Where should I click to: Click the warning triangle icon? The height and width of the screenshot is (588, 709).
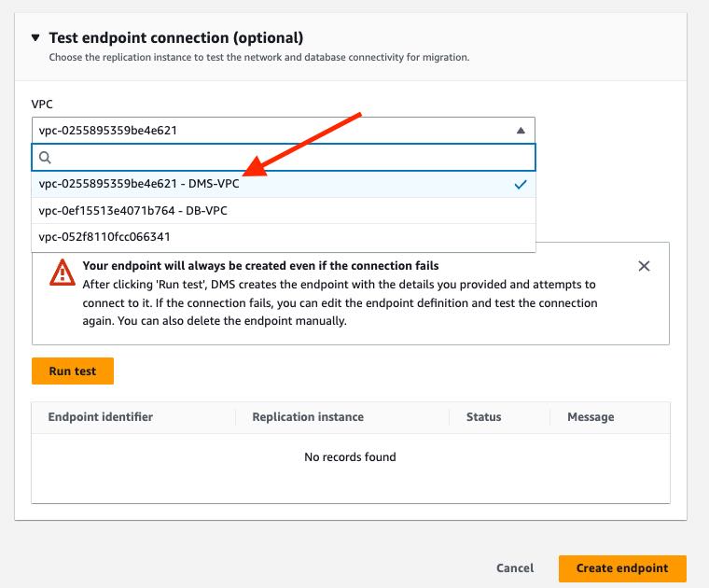63,273
